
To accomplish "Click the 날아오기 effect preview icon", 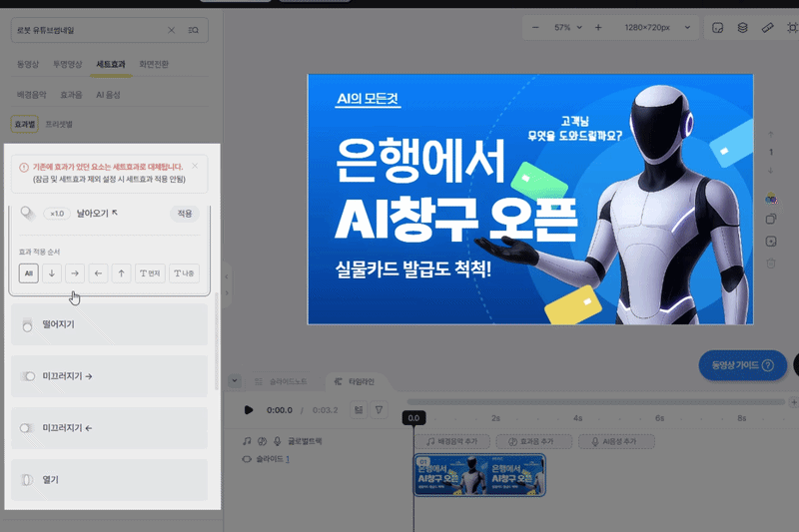I will 28,214.
